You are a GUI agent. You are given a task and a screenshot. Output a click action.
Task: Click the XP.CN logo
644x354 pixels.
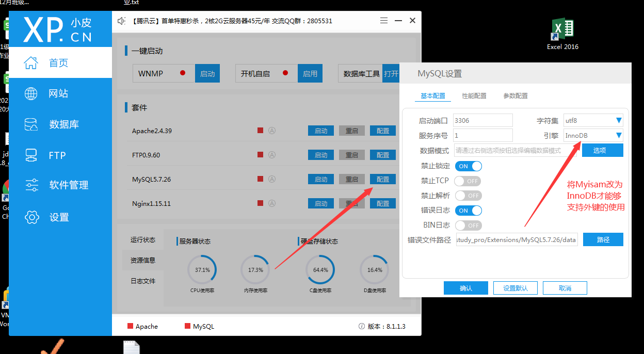pyautogui.click(x=58, y=29)
